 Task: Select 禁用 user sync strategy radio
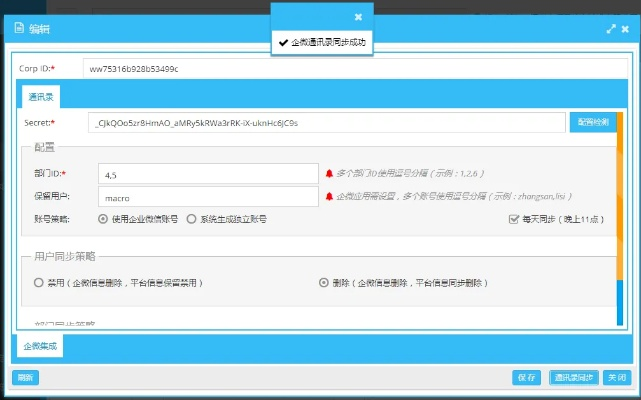coord(39,283)
